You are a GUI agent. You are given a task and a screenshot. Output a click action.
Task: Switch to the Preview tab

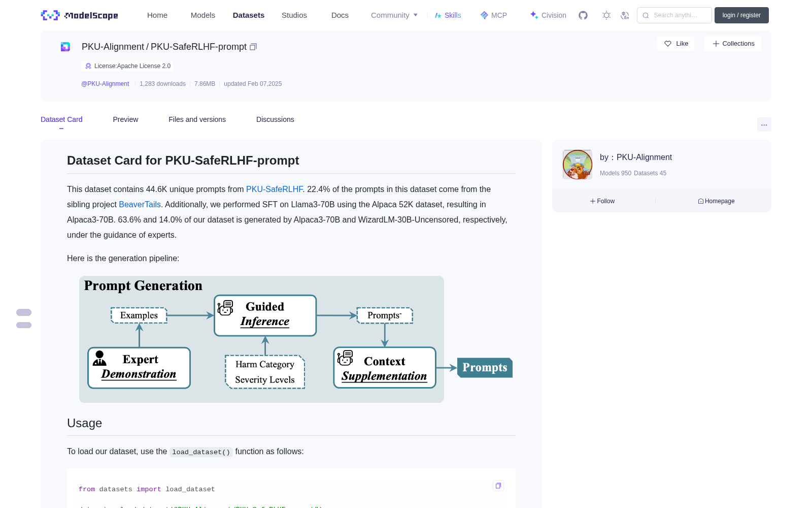pos(125,119)
